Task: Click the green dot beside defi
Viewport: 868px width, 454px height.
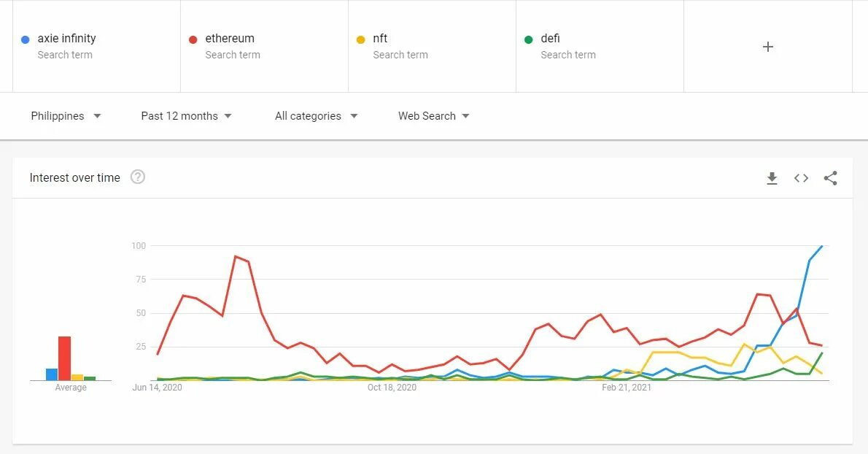Action: [528, 39]
